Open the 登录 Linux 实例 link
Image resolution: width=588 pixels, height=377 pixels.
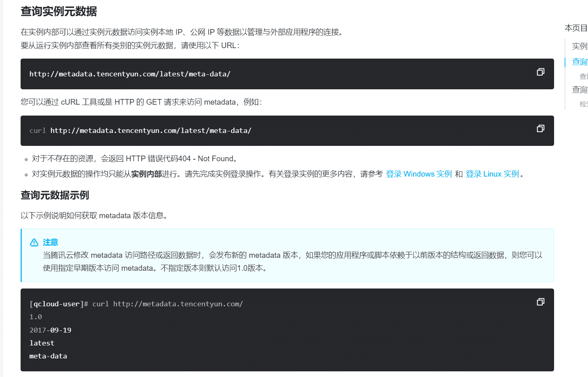click(x=492, y=174)
